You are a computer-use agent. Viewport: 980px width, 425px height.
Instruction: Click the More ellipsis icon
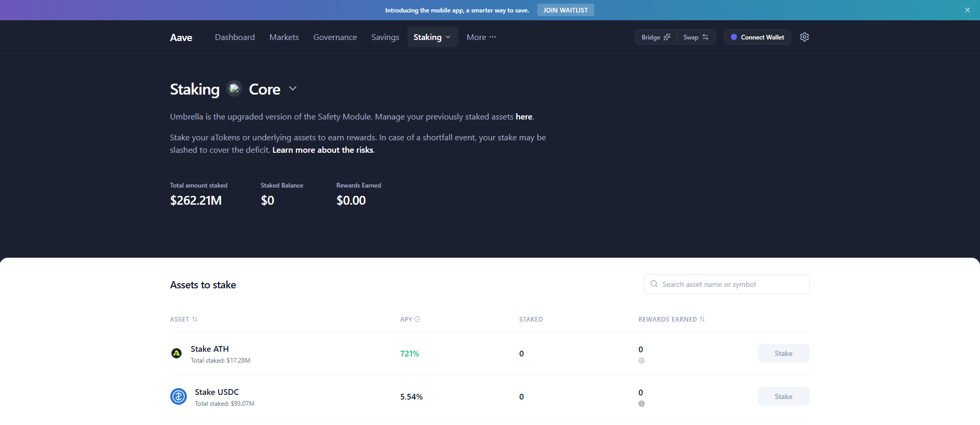pyautogui.click(x=493, y=37)
